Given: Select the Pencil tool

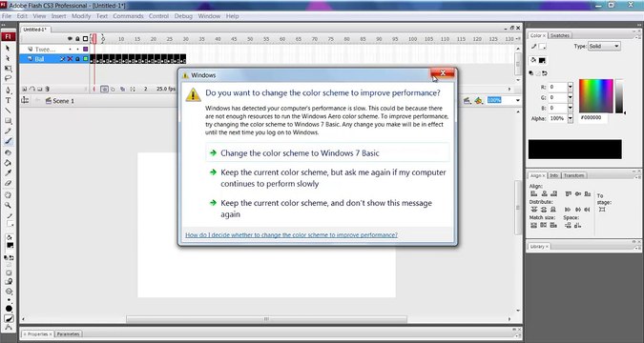Looking at the screenshot, I should tap(9, 131).
